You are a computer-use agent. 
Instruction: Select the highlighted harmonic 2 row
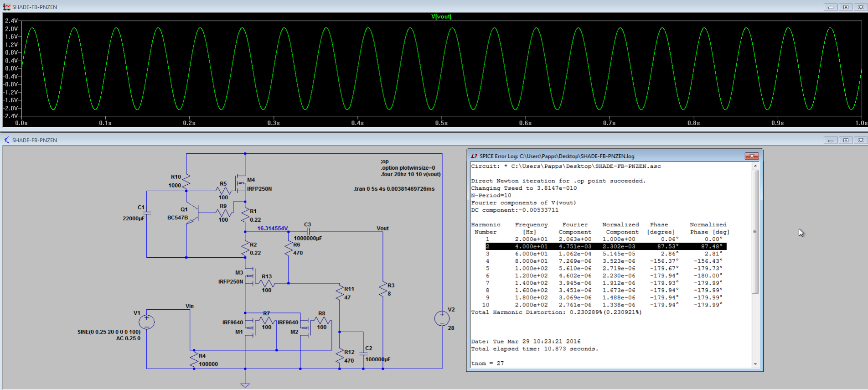pos(606,246)
